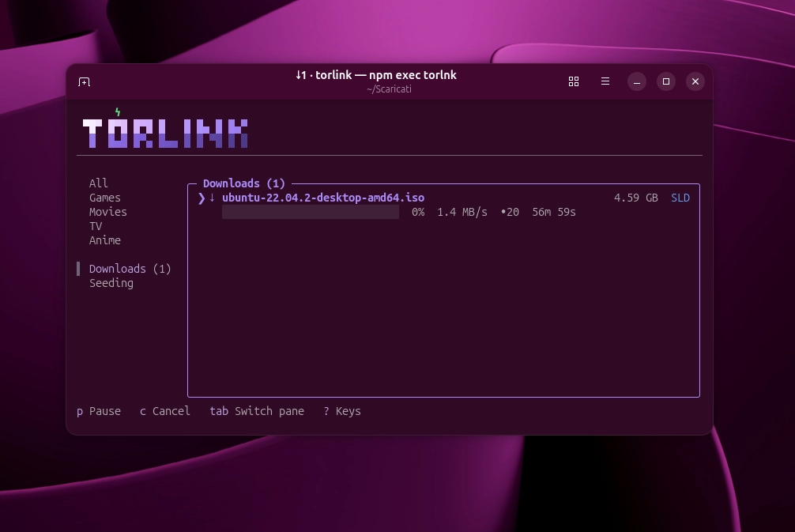The height and width of the screenshot is (532, 795).
Task: Click the ~/Scaricati path subtitle
Action: [x=389, y=89]
